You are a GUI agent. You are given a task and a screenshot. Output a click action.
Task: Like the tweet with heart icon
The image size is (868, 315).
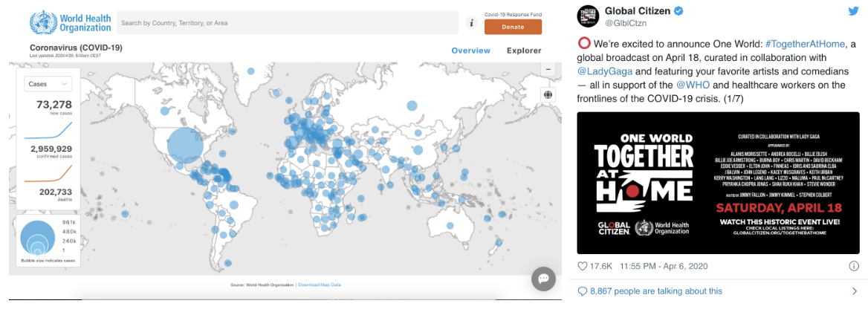[583, 266]
